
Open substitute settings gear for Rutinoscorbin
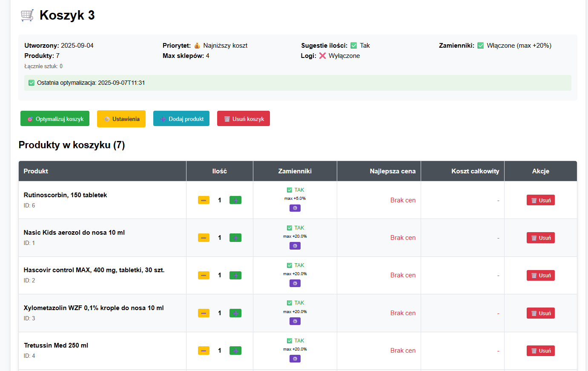click(x=295, y=208)
